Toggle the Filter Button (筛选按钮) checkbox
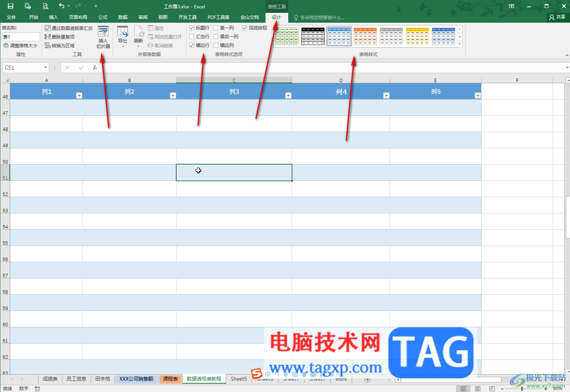The height and width of the screenshot is (392, 570). pyautogui.click(x=245, y=28)
